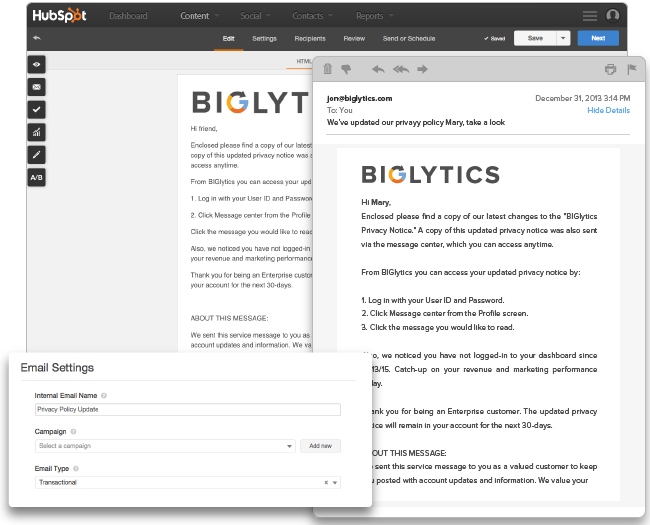Click the checkmark sidebar icon

coord(36,109)
